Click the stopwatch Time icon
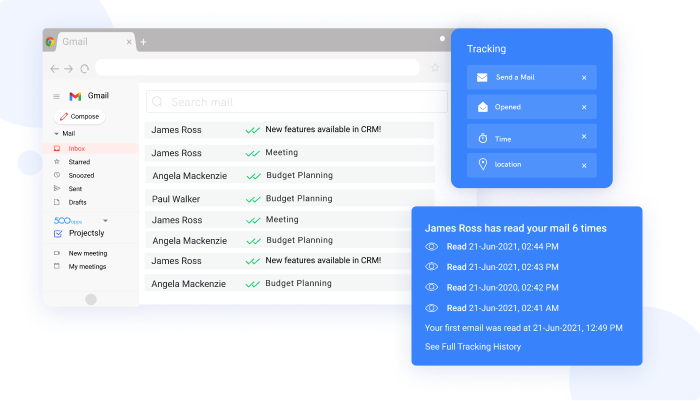The image size is (700, 401). (x=483, y=138)
